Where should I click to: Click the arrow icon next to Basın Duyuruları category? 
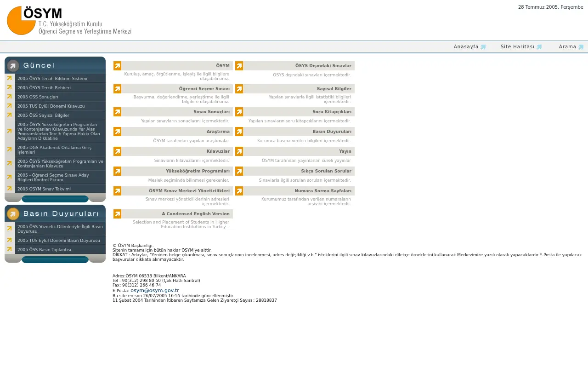pyautogui.click(x=239, y=132)
